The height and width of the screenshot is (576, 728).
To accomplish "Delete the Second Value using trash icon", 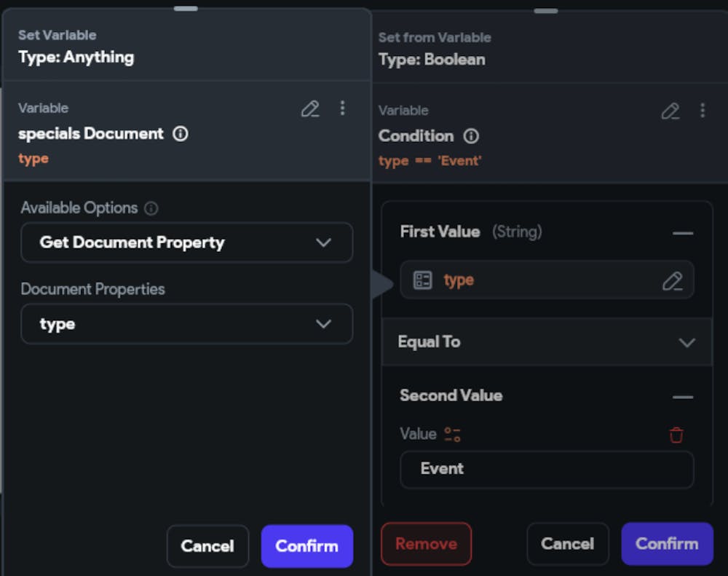I will click(676, 435).
